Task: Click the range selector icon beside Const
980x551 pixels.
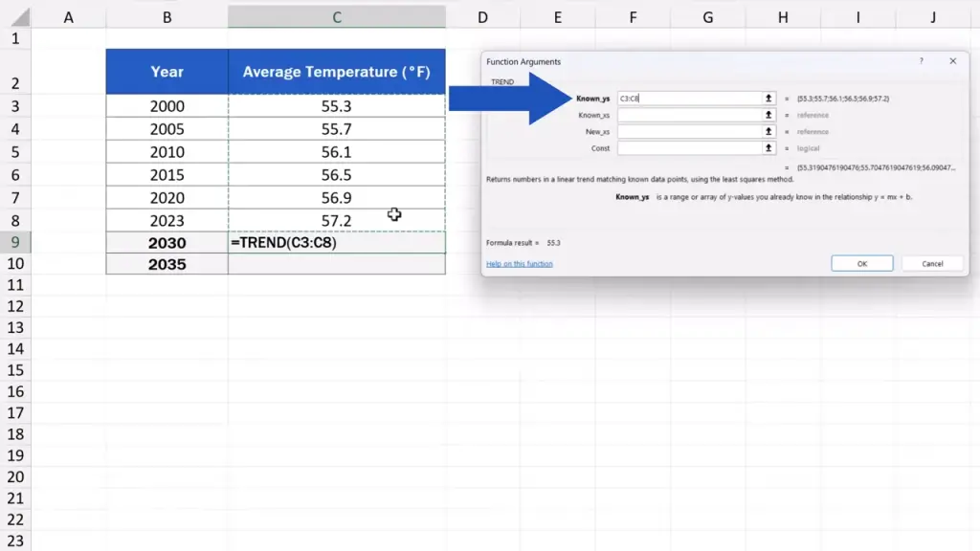Action: click(768, 148)
